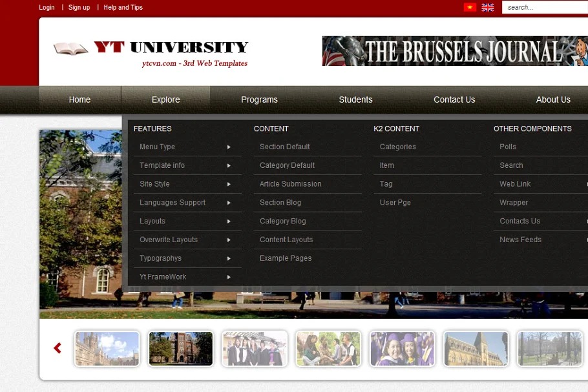Expand the Layouts submenu arrow
This screenshot has width=588, height=392.
(229, 222)
